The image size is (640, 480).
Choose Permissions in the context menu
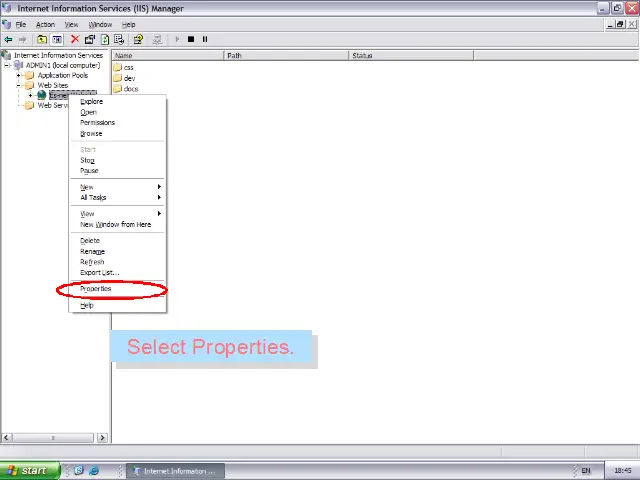(97, 122)
